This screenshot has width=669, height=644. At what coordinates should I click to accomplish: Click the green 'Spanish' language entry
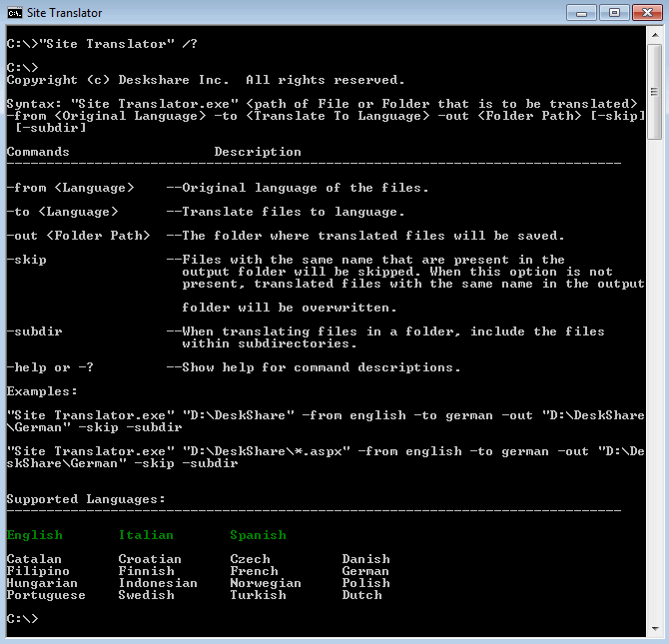point(259,535)
